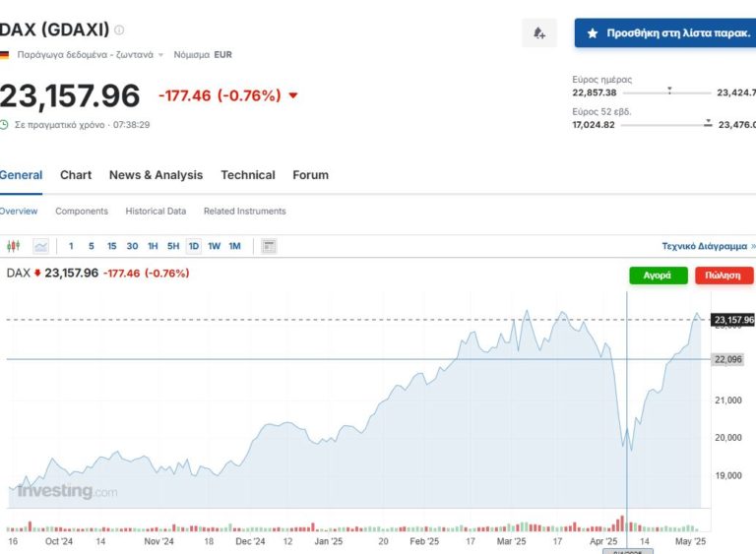
Task: Open the Historical Data sub-tab
Action: click(x=156, y=211)
